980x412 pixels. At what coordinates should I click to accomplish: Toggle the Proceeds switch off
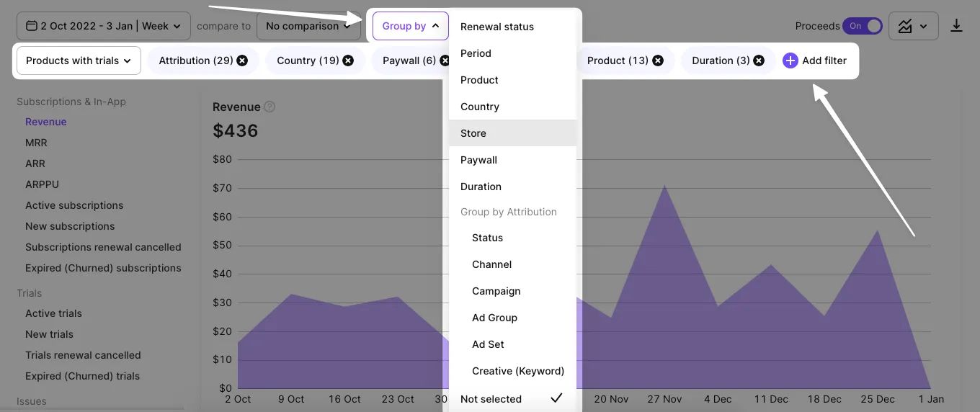863,26
